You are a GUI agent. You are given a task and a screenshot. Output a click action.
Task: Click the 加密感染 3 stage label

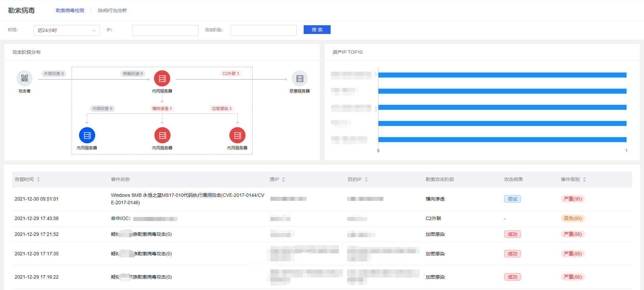pos(222,108)
